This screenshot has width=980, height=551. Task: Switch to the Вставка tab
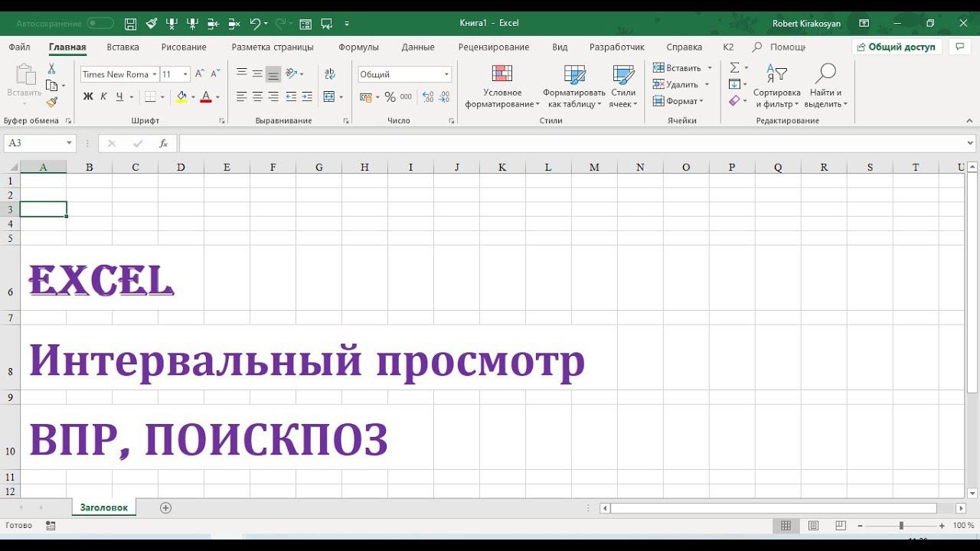point(123,47)
